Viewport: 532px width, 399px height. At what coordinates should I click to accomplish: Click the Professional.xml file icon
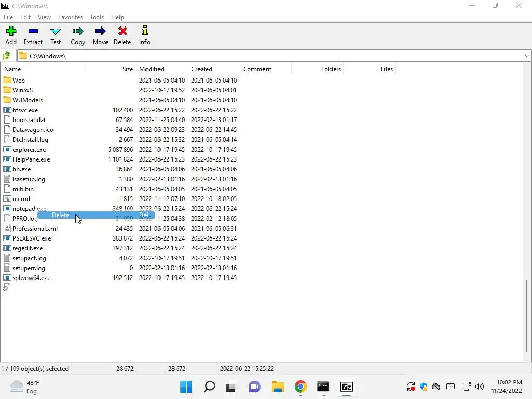click(x=7, y=229)
